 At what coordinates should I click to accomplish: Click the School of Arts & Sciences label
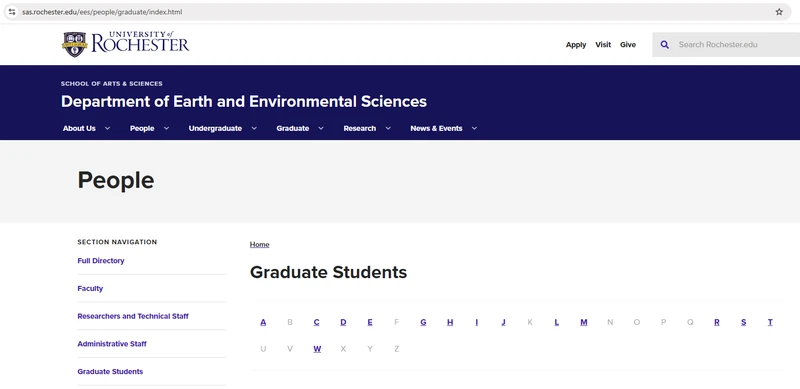click(112, 84)
